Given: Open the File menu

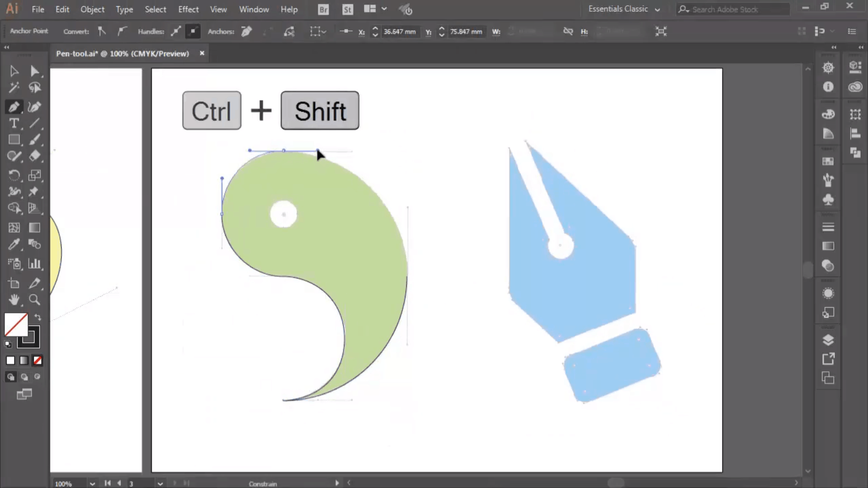Looking at the screenshot, I should 38,9.
